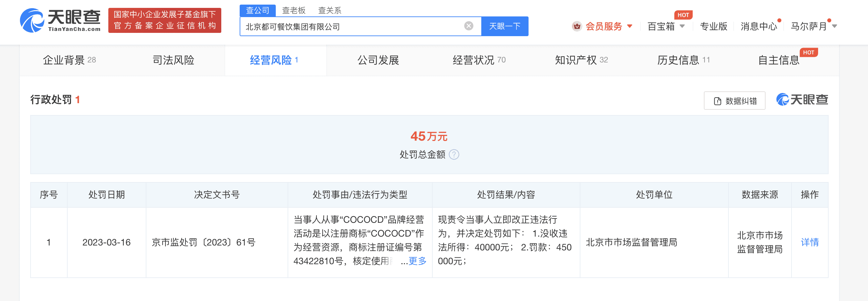Switch to the 查关系 search tab
The height and width of the screenshot is (301, 868).
(x=330, y=11)
